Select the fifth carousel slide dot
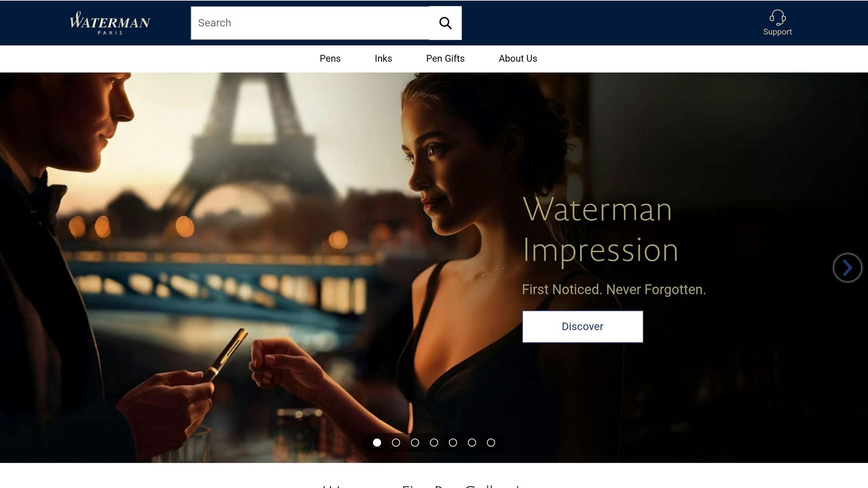This screenshot has height=488, width=868. pyautogui.click(x=453, y=443)
